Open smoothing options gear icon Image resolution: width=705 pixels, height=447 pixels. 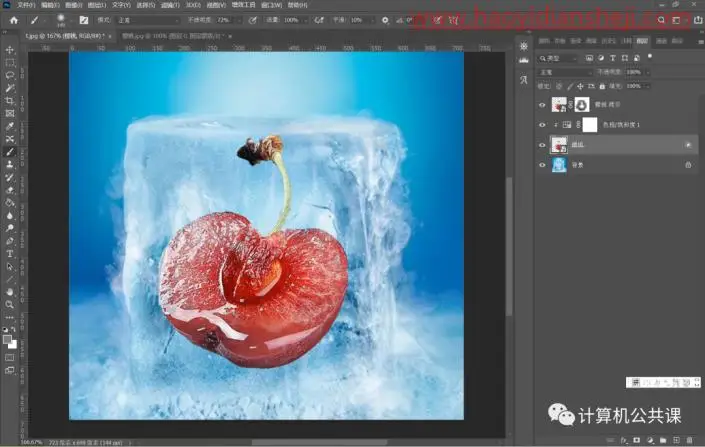pyautogui.click(x=385, y=20)
